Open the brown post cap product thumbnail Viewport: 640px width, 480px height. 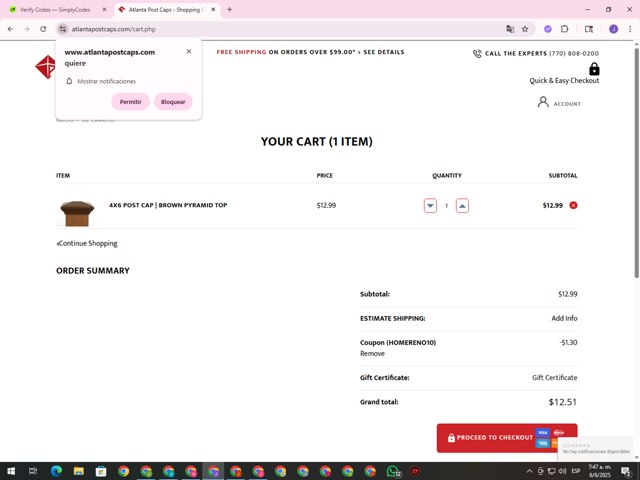click(x=77, y=213)
